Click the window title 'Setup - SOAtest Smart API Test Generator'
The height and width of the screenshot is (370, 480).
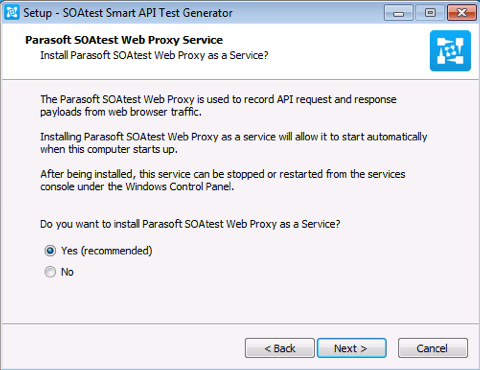[x=128, y=13]
